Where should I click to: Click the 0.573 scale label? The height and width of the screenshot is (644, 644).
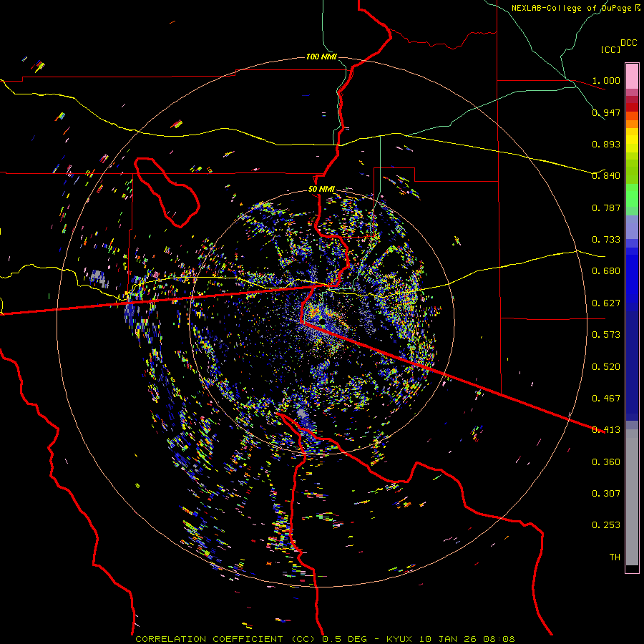(606, 335)
